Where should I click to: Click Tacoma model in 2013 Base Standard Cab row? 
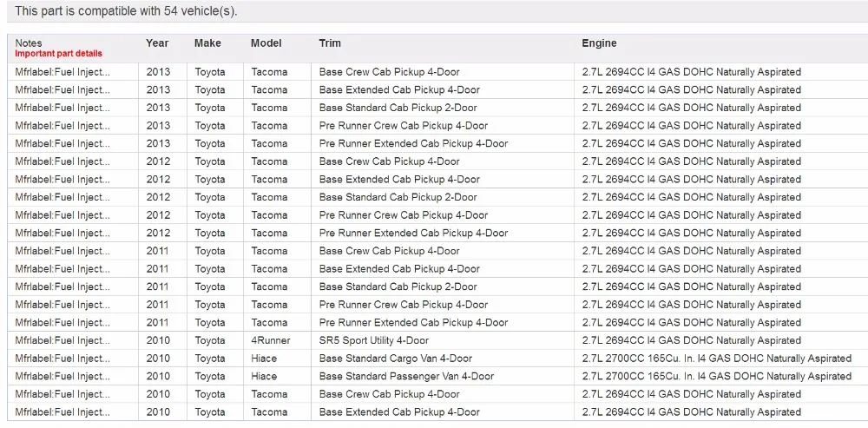(x=269, y=108)
